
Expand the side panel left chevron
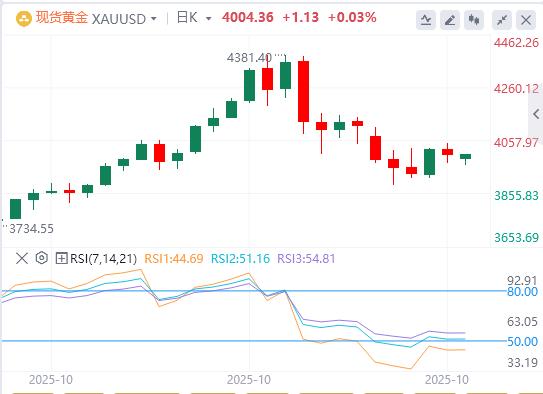536,114
